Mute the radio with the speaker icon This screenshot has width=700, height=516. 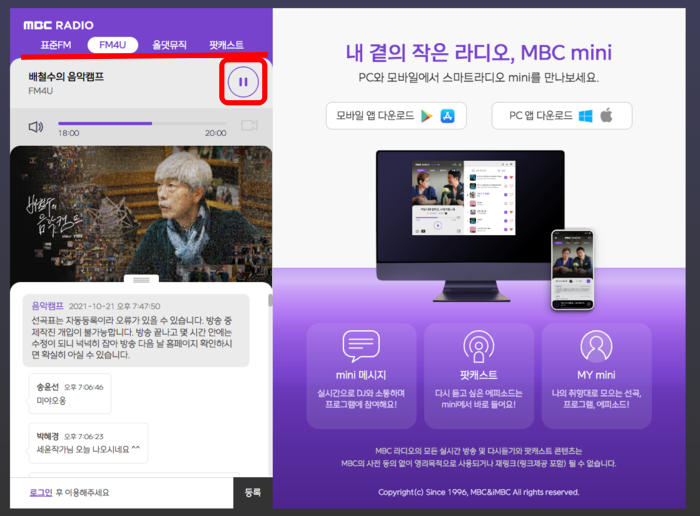[x=36, y=127]
